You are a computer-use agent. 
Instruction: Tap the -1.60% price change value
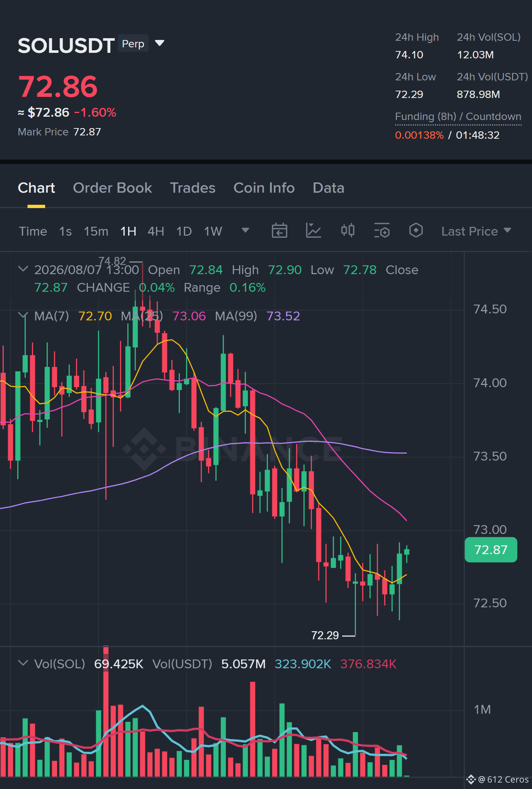(x=95, y=112)
